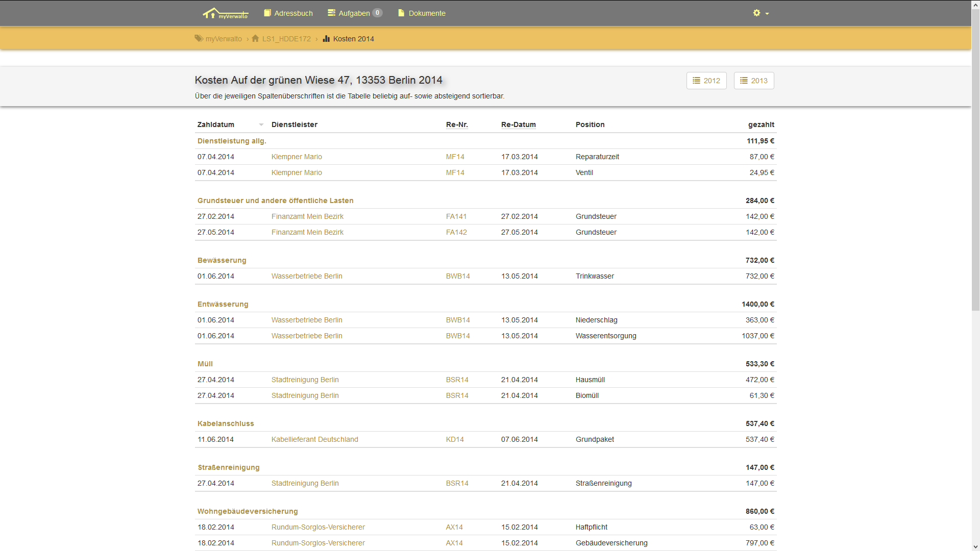Open Wasserbetriebe Berlin in Niederschlag row

coord(307,320)
